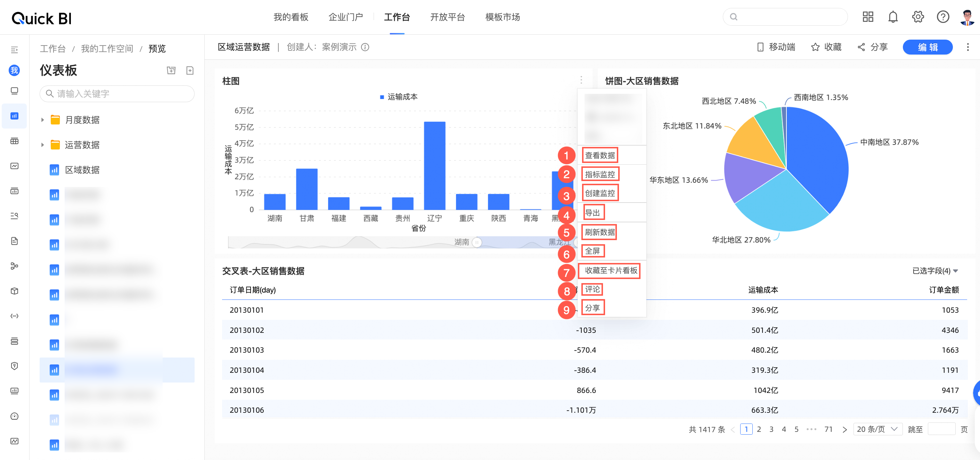Switch to 我的看板 tab
Viewport: 980px width, 460px height.
[291, 17]
